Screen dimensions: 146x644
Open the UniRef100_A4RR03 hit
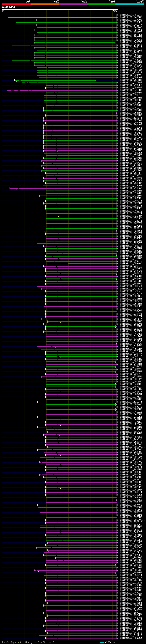pyautogui.click(x=131, y=27)
